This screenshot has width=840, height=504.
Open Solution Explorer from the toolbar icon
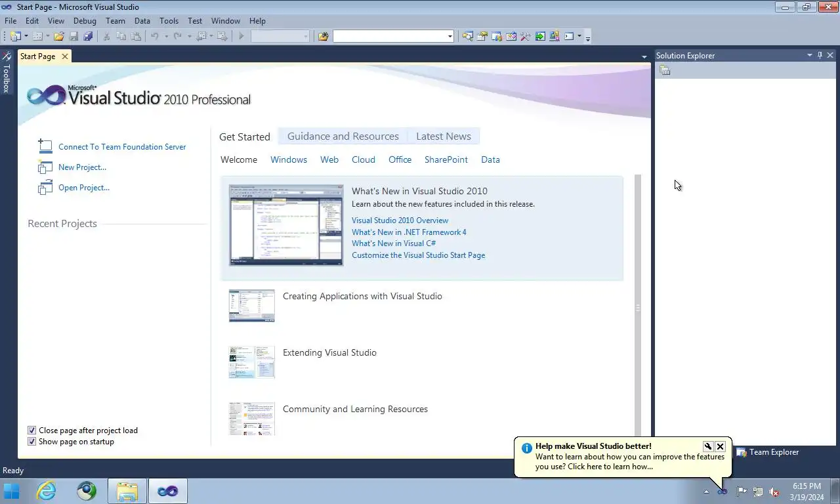pyautogui.click(x=467, y=37)
